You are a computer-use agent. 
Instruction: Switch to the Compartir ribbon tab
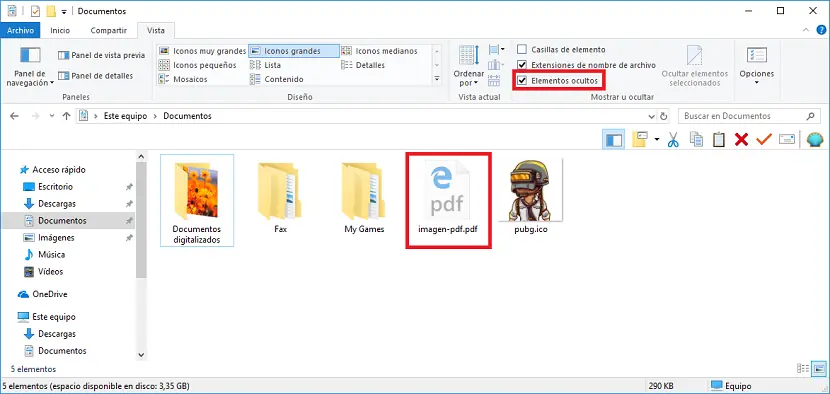109,31
